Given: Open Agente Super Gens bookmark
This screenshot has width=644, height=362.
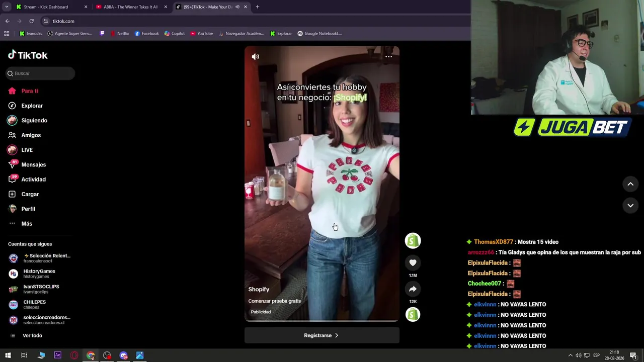Looking at the screenshot, I should coord(70,34).
